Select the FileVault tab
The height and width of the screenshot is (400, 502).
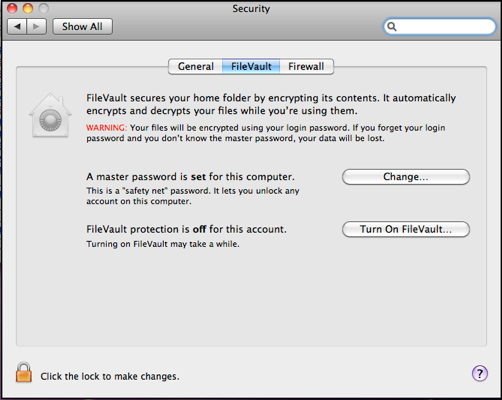click(251, 66)
